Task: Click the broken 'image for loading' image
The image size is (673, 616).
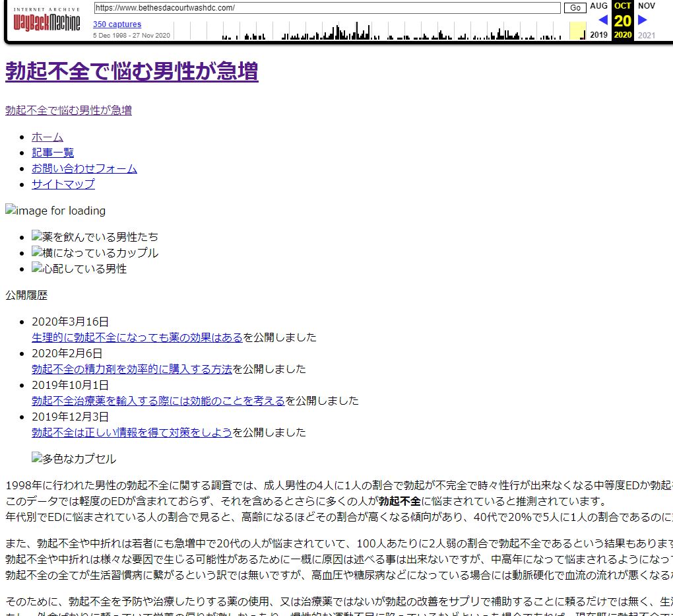Action: point(55,211)
